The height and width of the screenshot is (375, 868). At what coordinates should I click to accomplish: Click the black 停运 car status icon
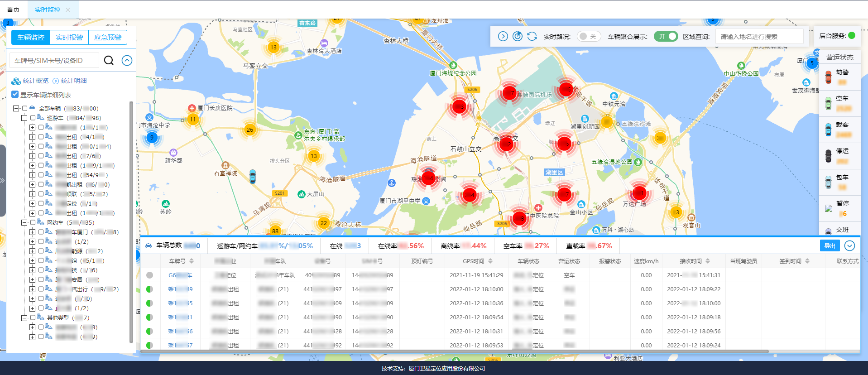(828, 156)
